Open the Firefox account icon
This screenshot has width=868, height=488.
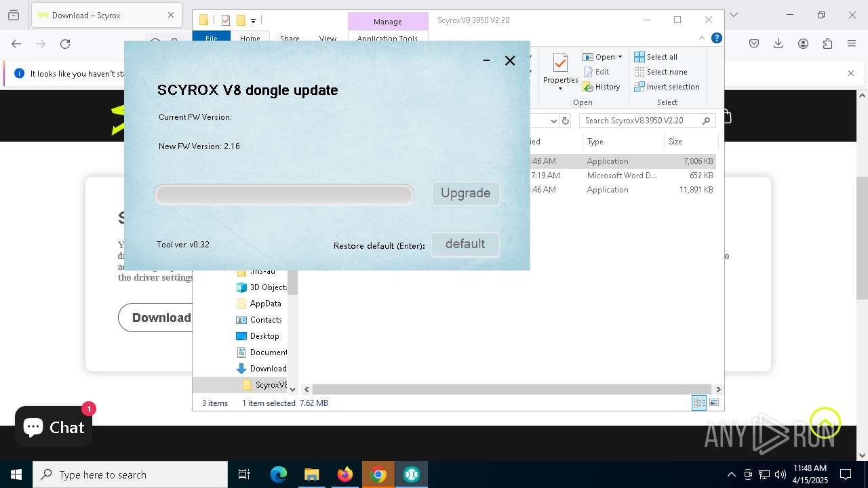pyautogui.click(x=803, y=44)
